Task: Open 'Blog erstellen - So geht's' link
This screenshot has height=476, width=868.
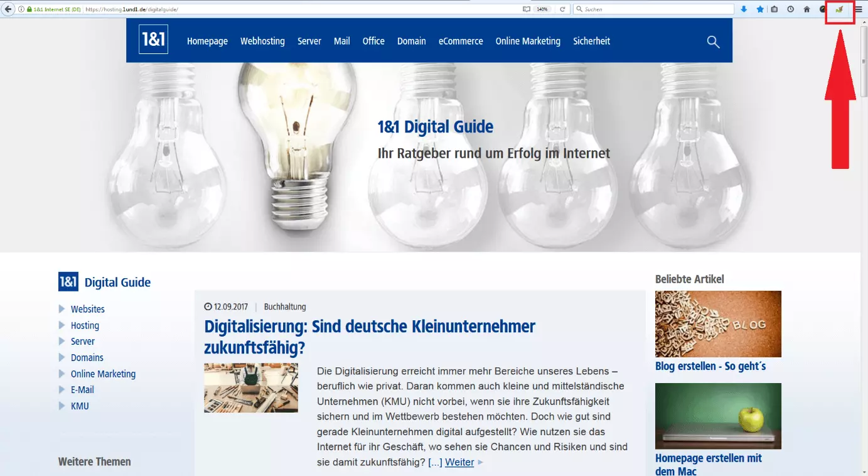Action: [710, 366]
